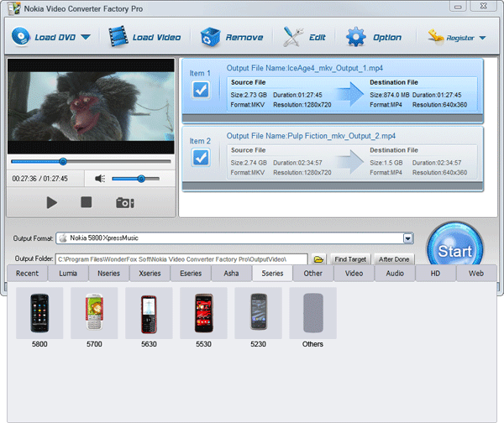The image size is (504, 423).
Task: Switch to the Eseries tab
Action: click(x=191, y=274)
